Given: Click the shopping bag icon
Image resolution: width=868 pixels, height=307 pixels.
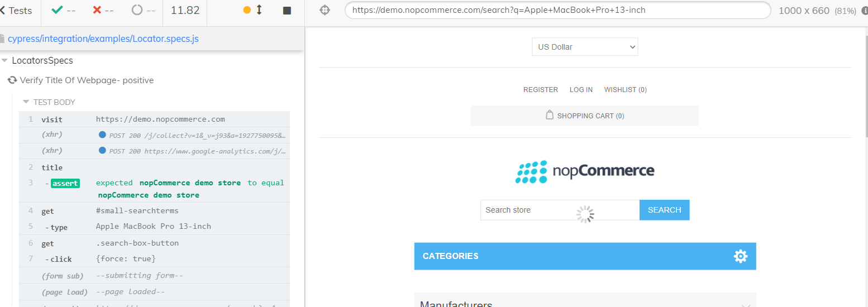Looking at the screenshot, I should [x=550, y=115].
